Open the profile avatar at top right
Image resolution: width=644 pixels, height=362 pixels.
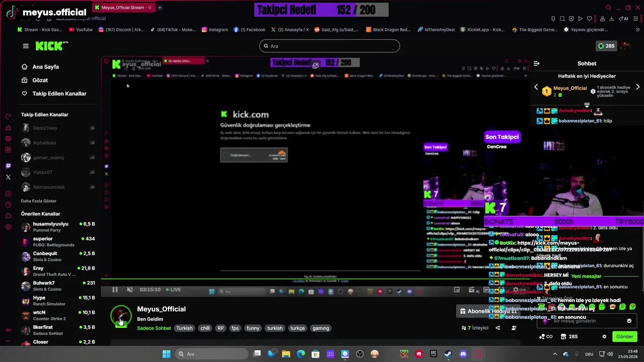click(625, 46)
